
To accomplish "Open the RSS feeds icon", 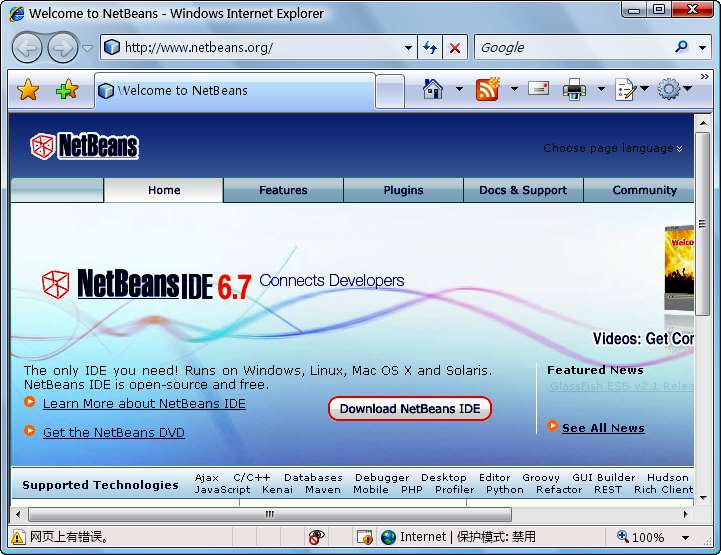I will 487,89.
